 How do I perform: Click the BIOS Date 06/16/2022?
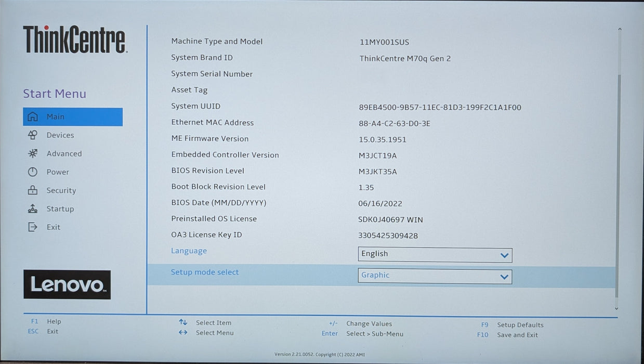tap(380, 204)
